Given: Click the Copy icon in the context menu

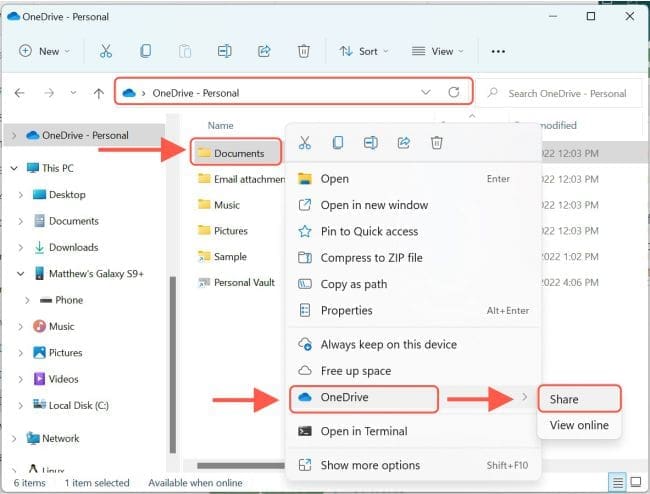Looking at the screenshot, I should pyautogui.click(x=338, y=143).
